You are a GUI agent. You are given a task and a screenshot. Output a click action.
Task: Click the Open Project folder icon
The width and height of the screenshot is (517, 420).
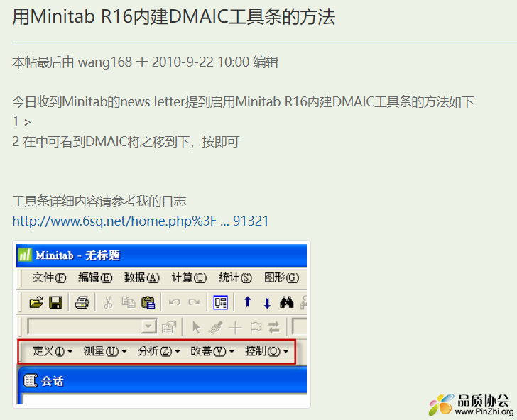[36, 302]
